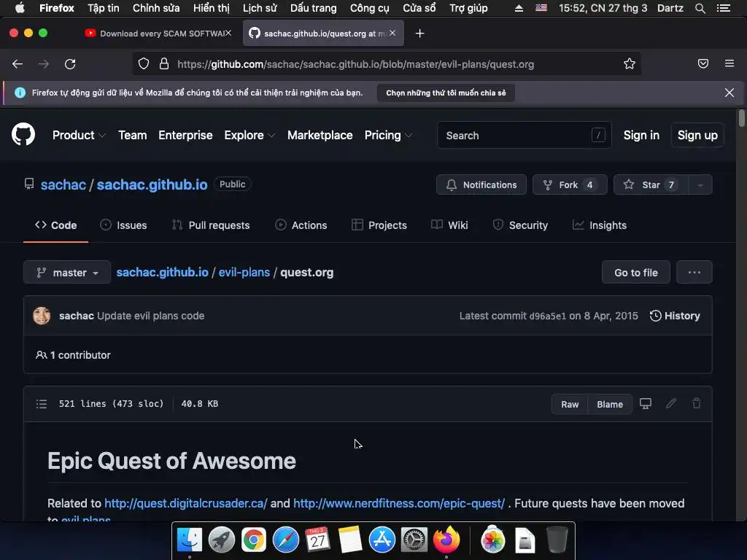Click the lines list icon in file header
The image size is (747, 560).
42,404
